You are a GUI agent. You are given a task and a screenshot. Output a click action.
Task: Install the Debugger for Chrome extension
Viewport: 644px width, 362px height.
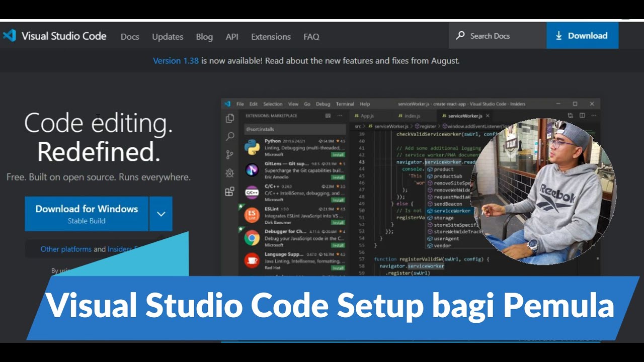(338, 245)
